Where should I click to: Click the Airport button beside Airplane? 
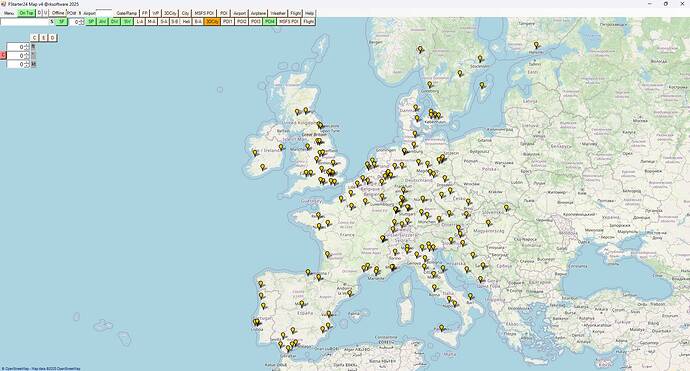[239, 13]
